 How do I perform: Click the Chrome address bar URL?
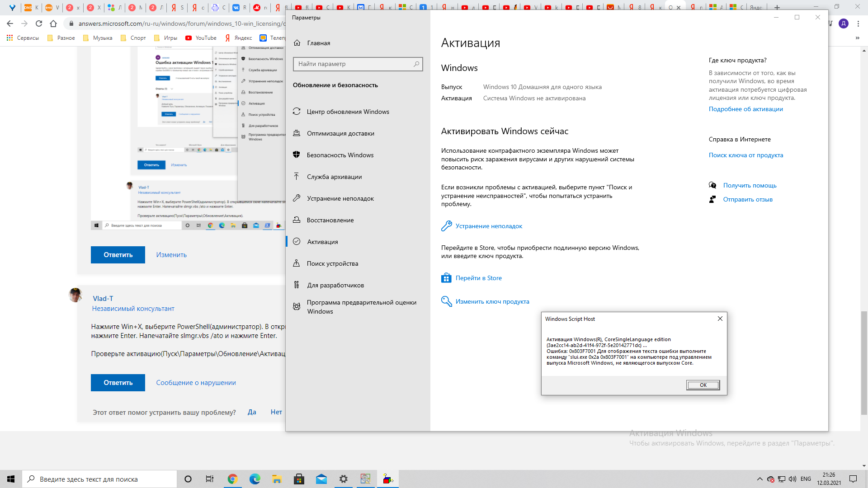182,23
